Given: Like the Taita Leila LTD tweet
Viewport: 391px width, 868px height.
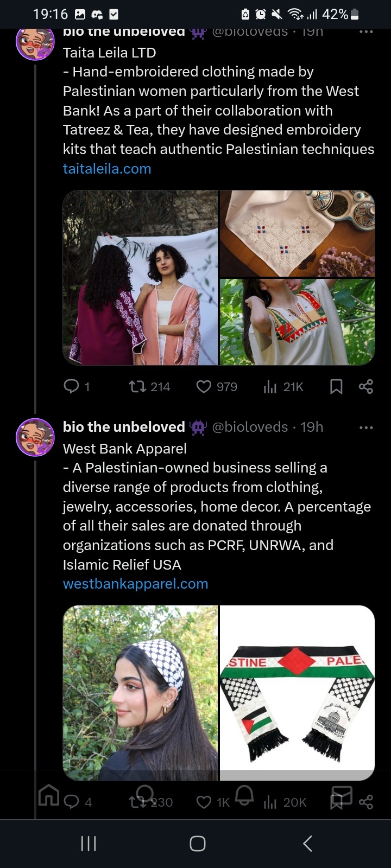Looking at the screenshot, I should click(x=204, y=387).
